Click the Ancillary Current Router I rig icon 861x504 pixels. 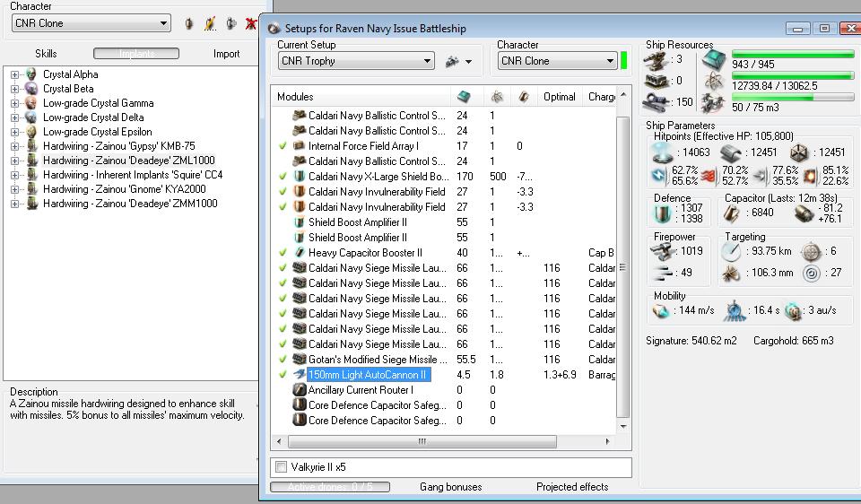click(300, 390)
